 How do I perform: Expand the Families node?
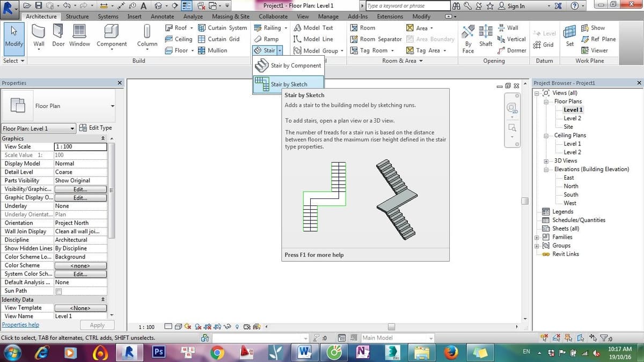[x=537, y=237]
